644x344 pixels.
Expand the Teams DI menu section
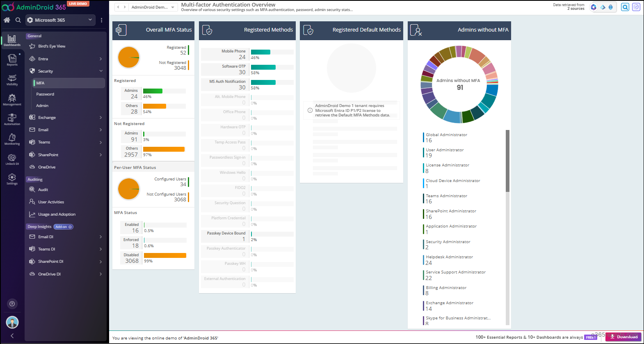(x=66, y=249)
